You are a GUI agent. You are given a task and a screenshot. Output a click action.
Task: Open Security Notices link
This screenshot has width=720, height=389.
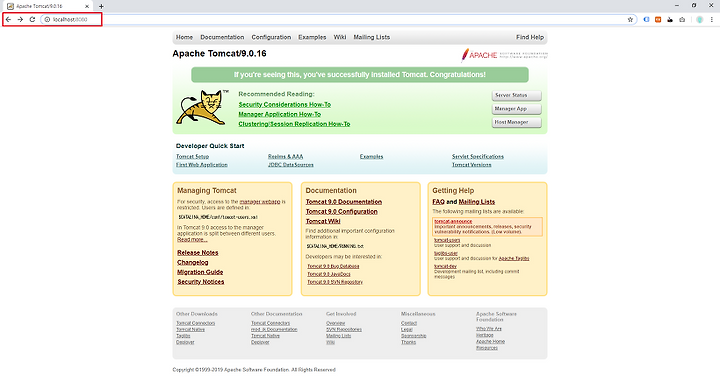(x=201, y=282)
